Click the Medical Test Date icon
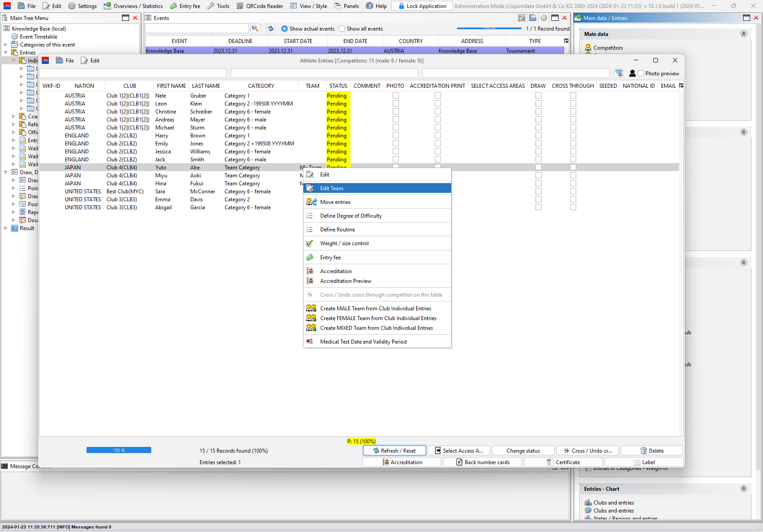 pos(310,341)
